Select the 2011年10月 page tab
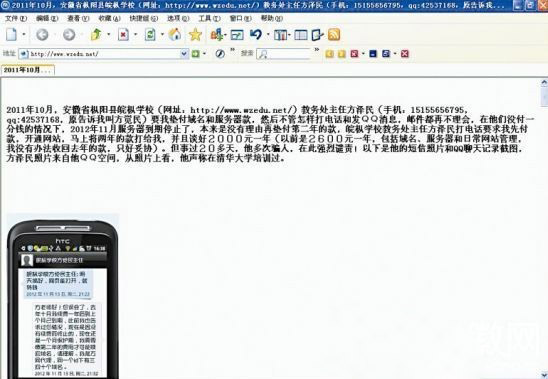Image resolution: width=548 pixels, height=379 pixels. coord(28,70)
